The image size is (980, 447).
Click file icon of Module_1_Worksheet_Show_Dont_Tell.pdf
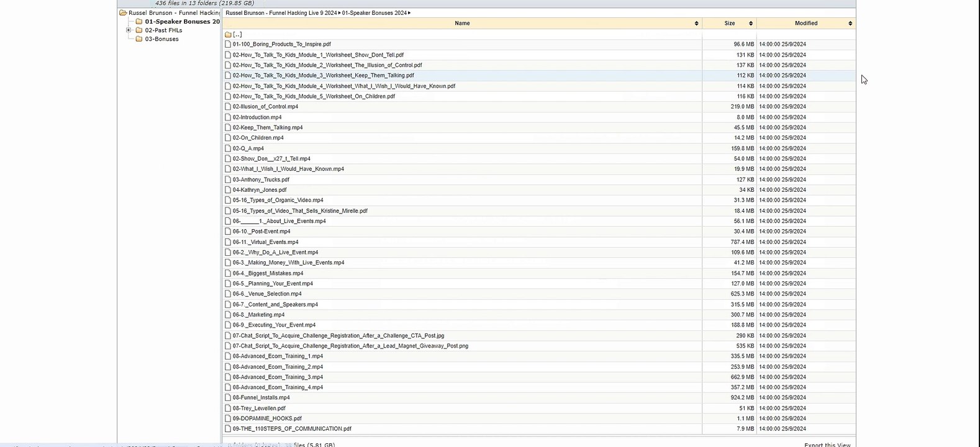click(228, 55)
